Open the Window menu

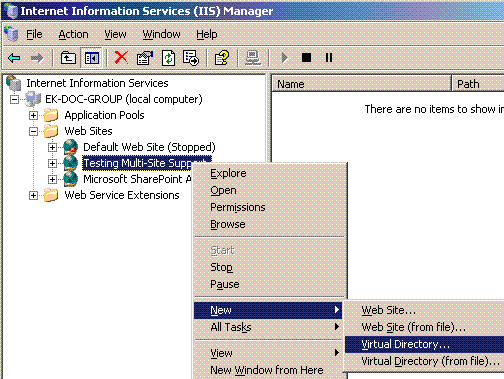pyautogui.click(x=161, y=34)
